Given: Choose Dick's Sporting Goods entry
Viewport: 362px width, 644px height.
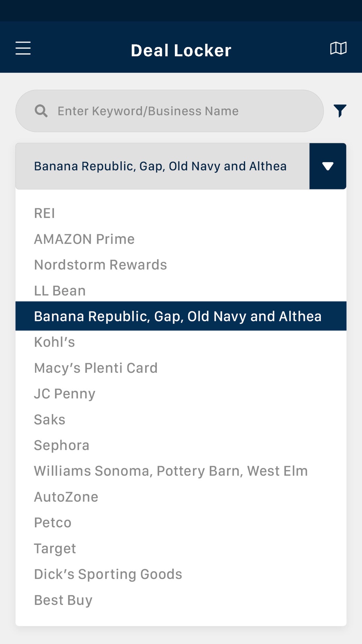Looking at the screenshot, I should pos(181,574).
